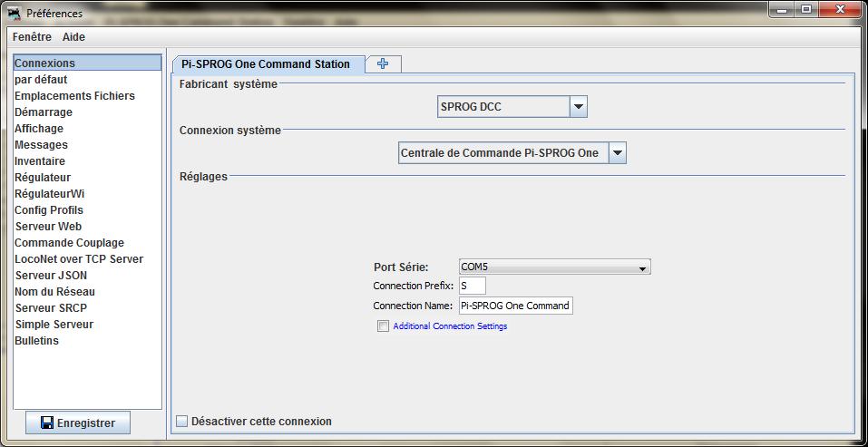
Task: Click the Connection Name field
Action: 516,306
